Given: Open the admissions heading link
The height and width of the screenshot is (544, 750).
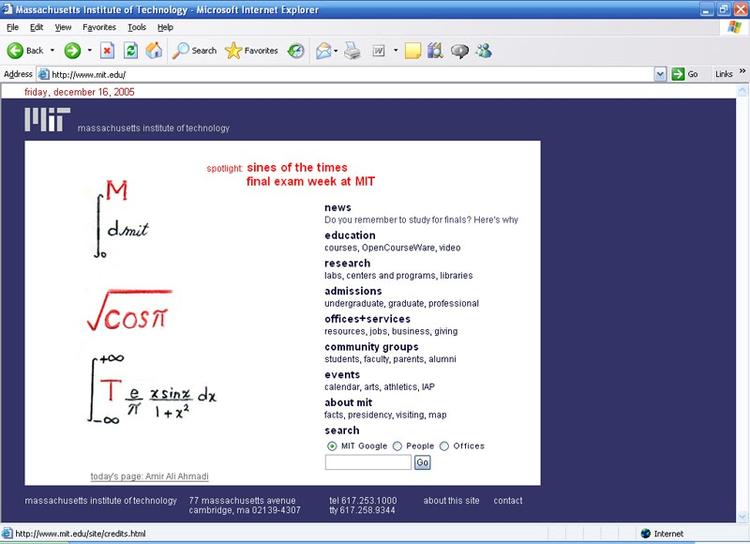Looking at the screenshot, I should (353, 291).
